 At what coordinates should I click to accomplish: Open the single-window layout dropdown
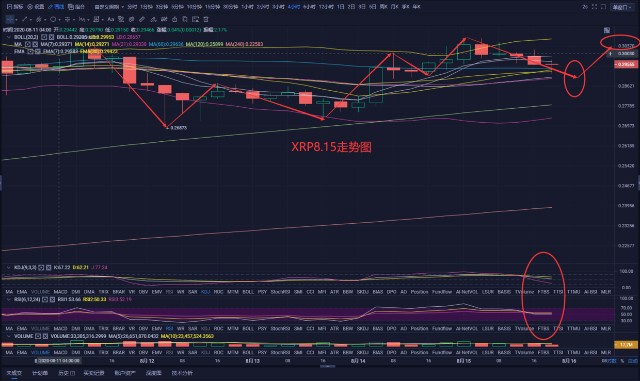click(622, 7)
